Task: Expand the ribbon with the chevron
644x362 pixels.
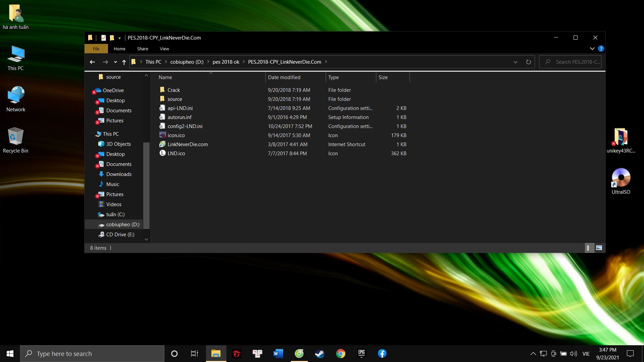Action: click(592, 49)
